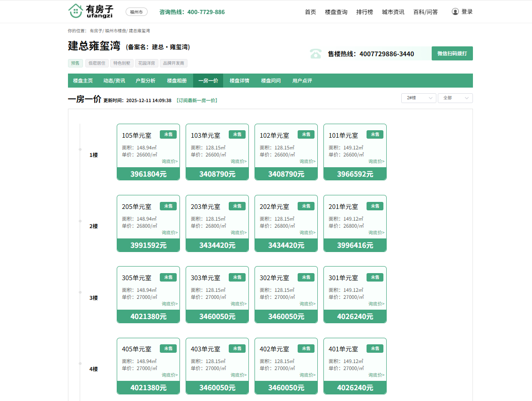
Task: Click the 福州市楼盘 breadcrumb link
Action: 115,31
